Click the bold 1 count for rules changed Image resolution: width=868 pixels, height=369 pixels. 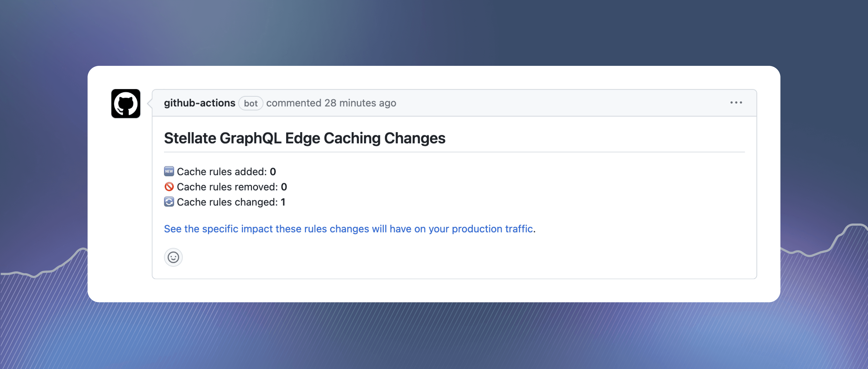[x=283, y=202]
